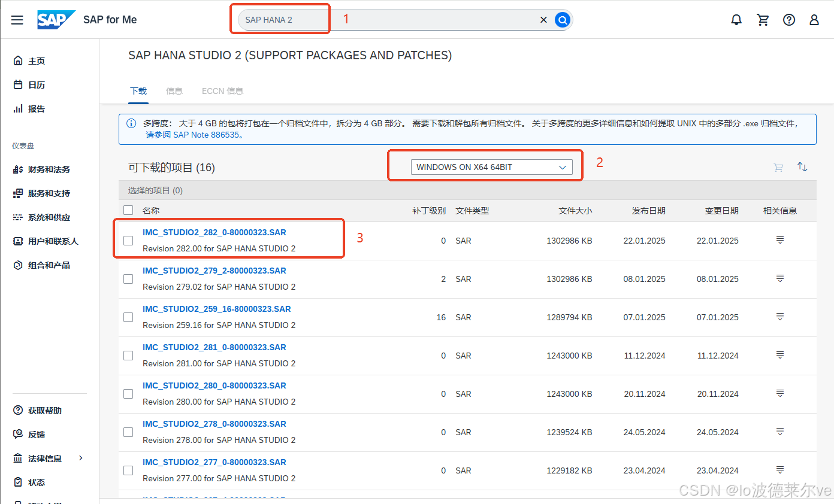Download IMC_STUDIO2_279_2-80000323.SAR
This screenshot has width=834, height=504.
[x=214, y=271]
